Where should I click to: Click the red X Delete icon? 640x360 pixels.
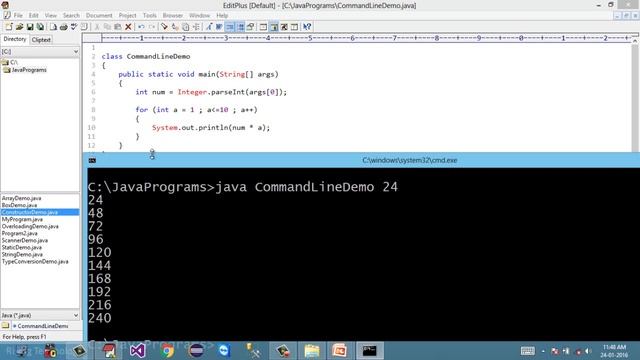pyautogui.click(x=128, y=27)
